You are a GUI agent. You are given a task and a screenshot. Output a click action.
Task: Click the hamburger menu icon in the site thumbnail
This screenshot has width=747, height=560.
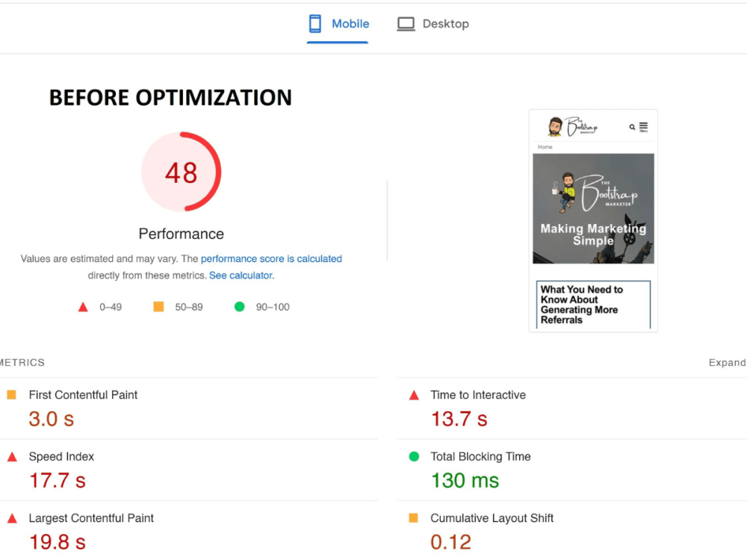(643, 127)
